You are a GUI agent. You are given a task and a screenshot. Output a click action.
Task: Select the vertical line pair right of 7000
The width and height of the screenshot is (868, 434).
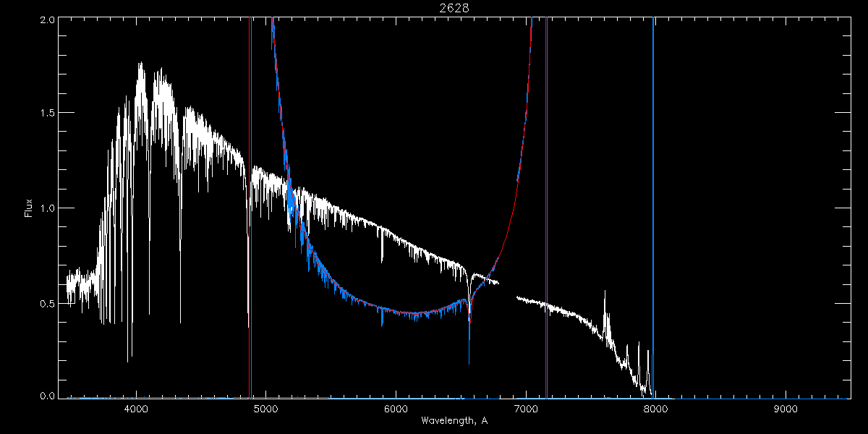(546, 217)
